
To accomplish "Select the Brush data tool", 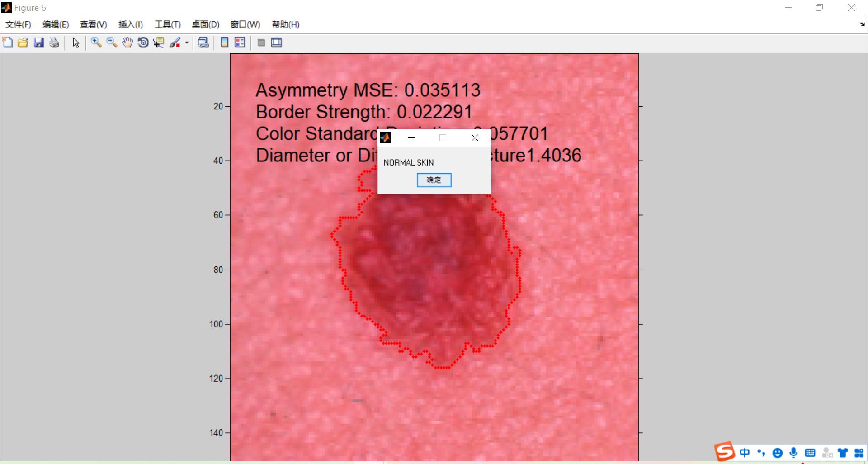I will (175, 43).
